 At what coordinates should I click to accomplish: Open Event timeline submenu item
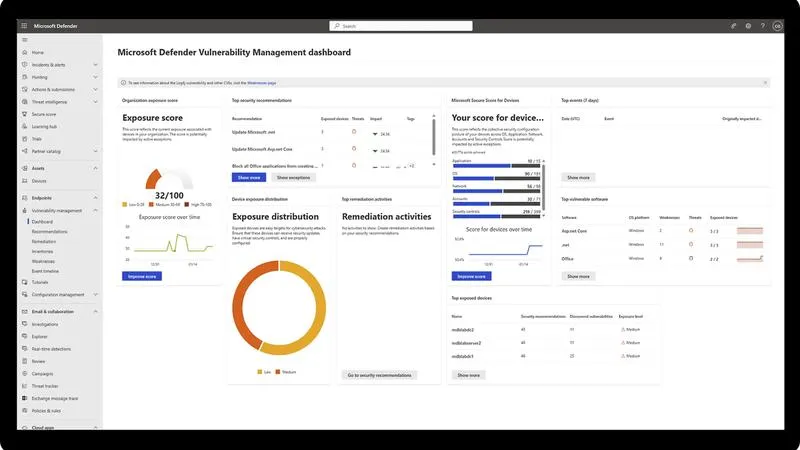coord(45,271)
